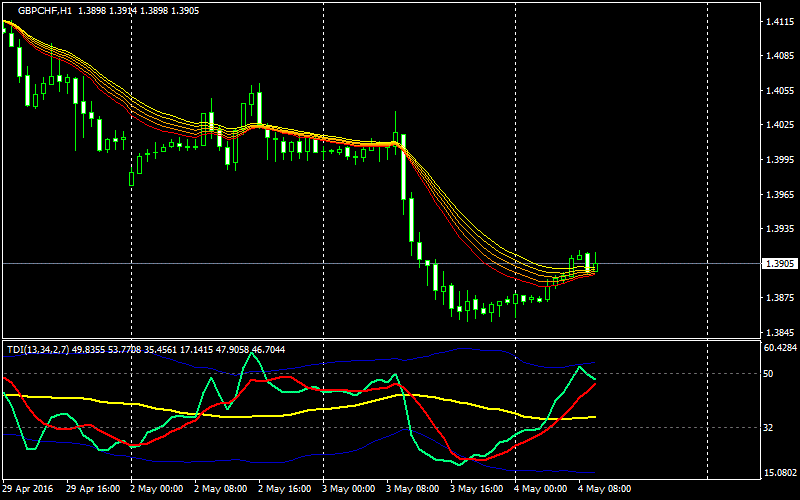
Task: Click the TDI level 32 label
Action: [768, 428]
